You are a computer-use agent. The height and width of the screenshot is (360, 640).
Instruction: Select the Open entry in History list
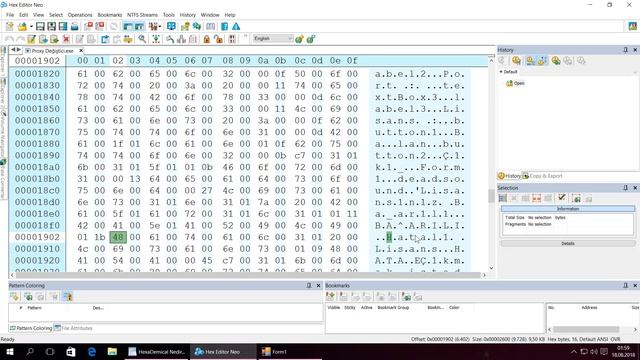point(516,83)
